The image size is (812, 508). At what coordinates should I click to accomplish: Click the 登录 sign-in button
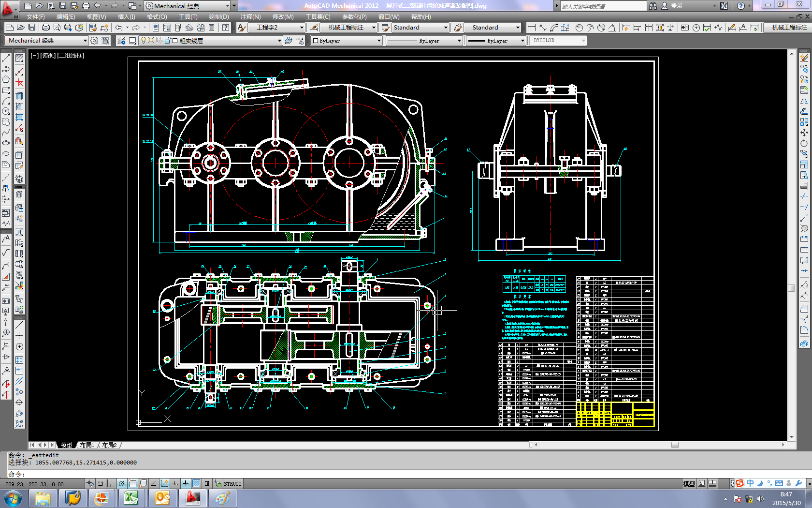676,6
